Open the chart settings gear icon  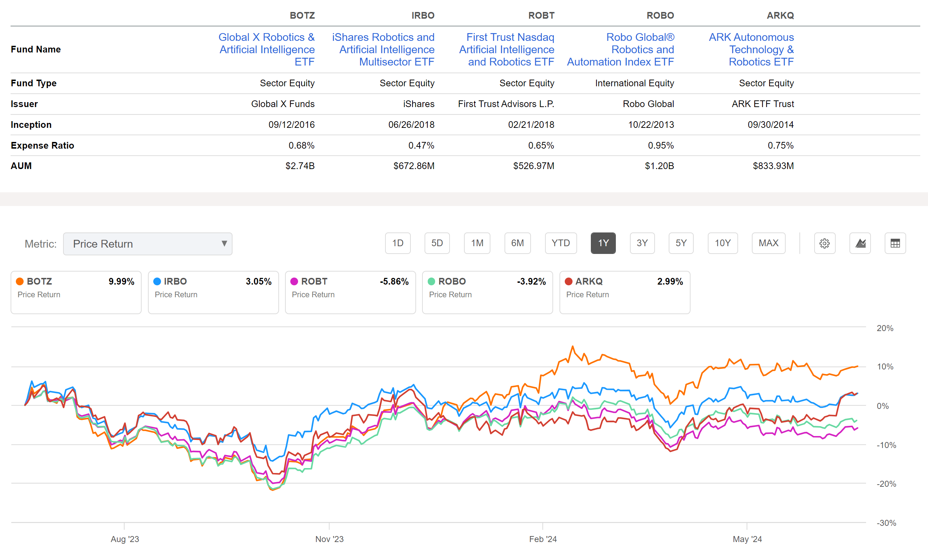click(x=825, y=243)
